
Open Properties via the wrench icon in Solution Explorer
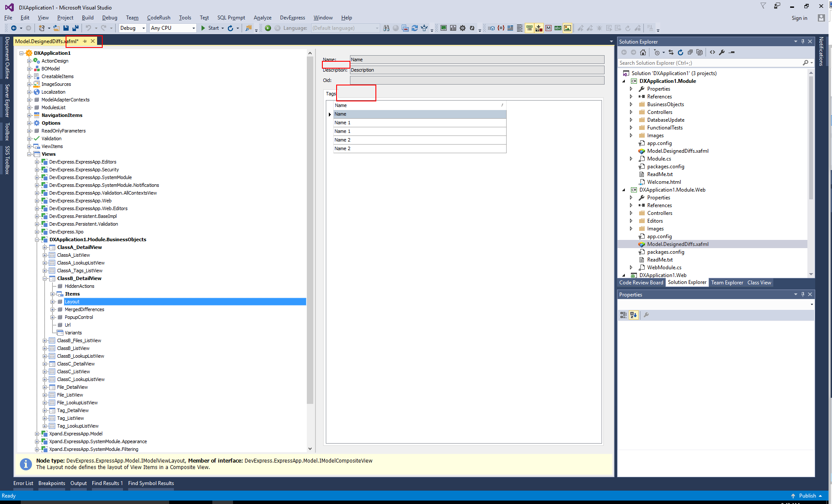pos(722,52)
